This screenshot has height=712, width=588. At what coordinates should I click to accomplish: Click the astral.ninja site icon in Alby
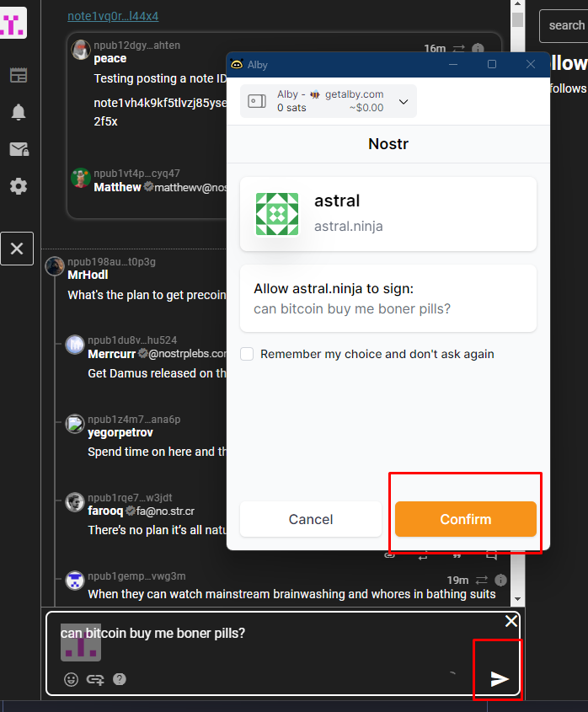tap(277, 214)
